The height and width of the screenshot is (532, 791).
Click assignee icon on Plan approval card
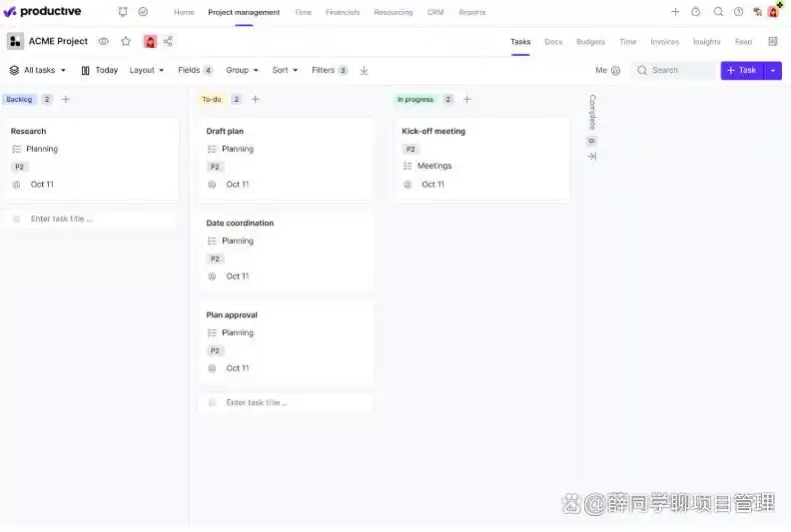coord(212,368)
